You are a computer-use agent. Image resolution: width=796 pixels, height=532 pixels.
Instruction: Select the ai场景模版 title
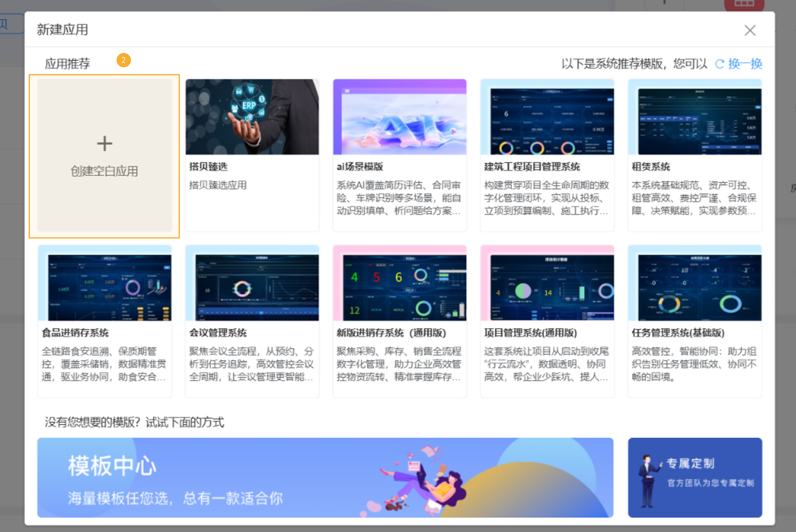pyautogui.click(x=360, y=166)
